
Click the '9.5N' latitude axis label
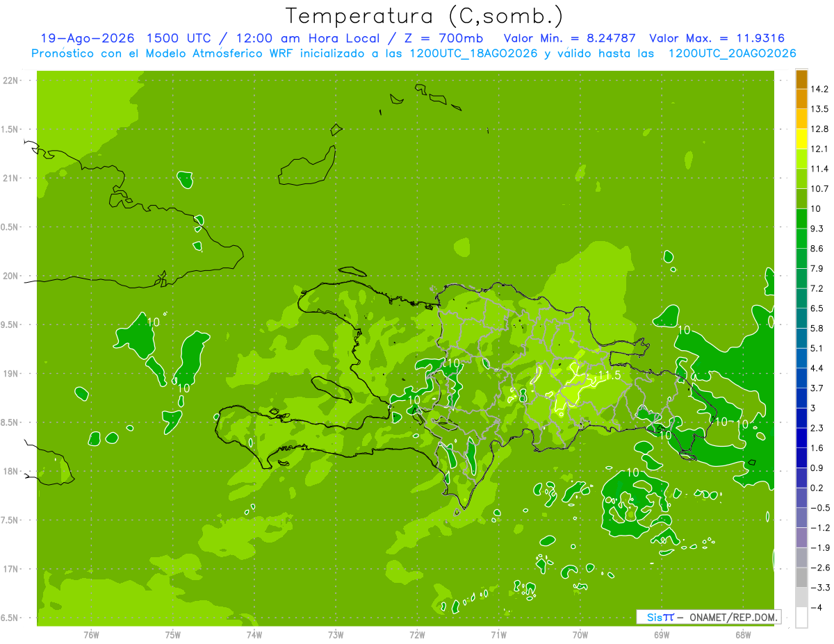coord(10,325)
